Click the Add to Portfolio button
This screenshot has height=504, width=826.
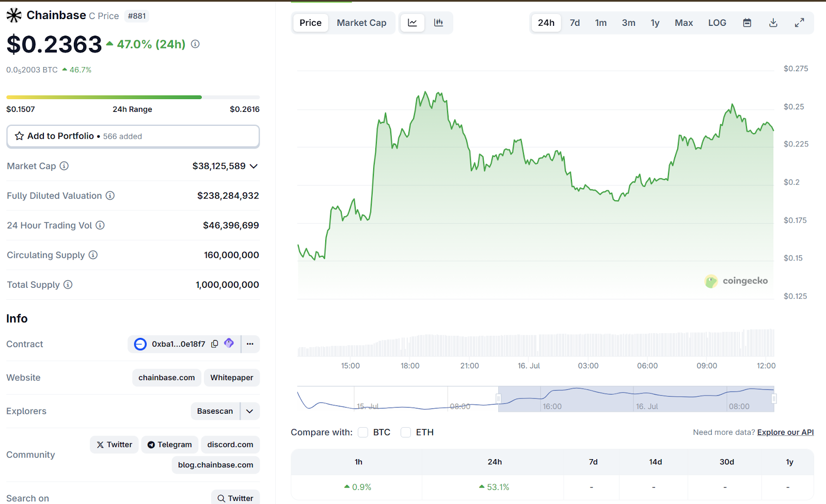pyautogui.click(x=133, y=136)
